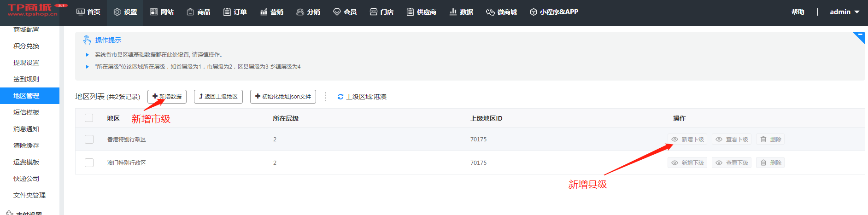Click the TPshop logo

coord(33,10)
